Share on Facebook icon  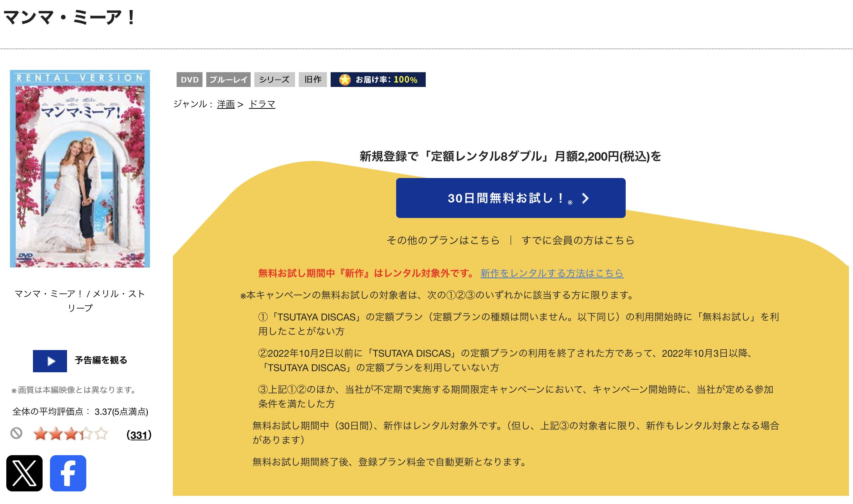click(x=68, y=473)
